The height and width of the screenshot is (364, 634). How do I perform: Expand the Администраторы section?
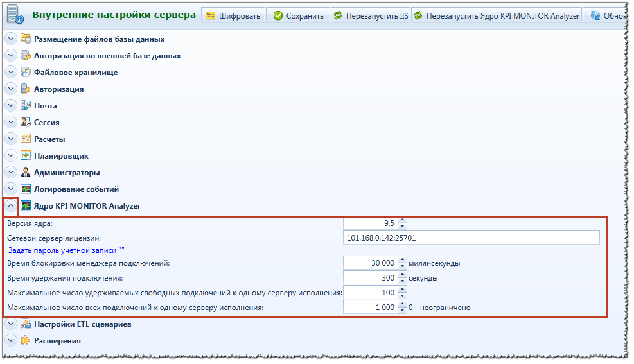(x=11, y=172)
